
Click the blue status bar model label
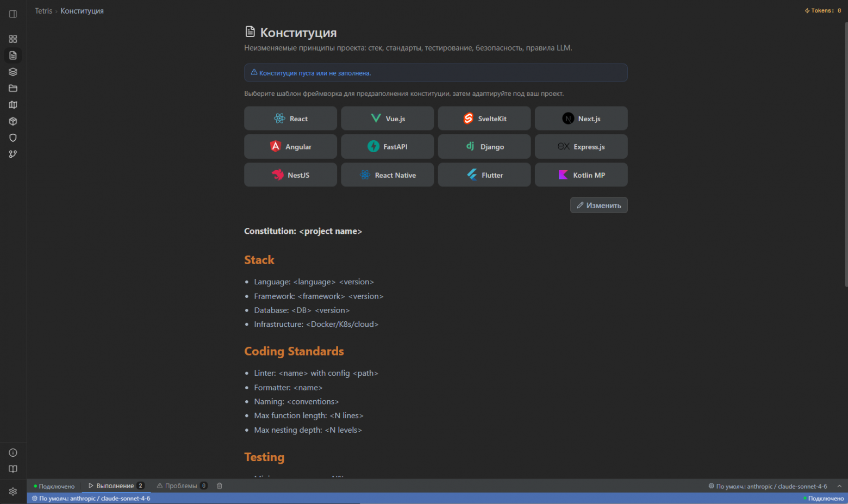point(91,499)
